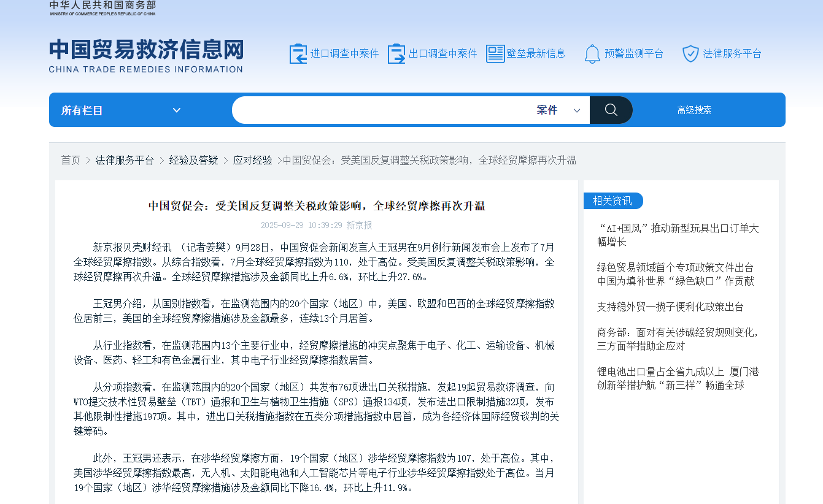The width and height of the screenshot is (823, 504).
Task: Open the AI+国风 toy export article
Action: [x=678, y=235]
